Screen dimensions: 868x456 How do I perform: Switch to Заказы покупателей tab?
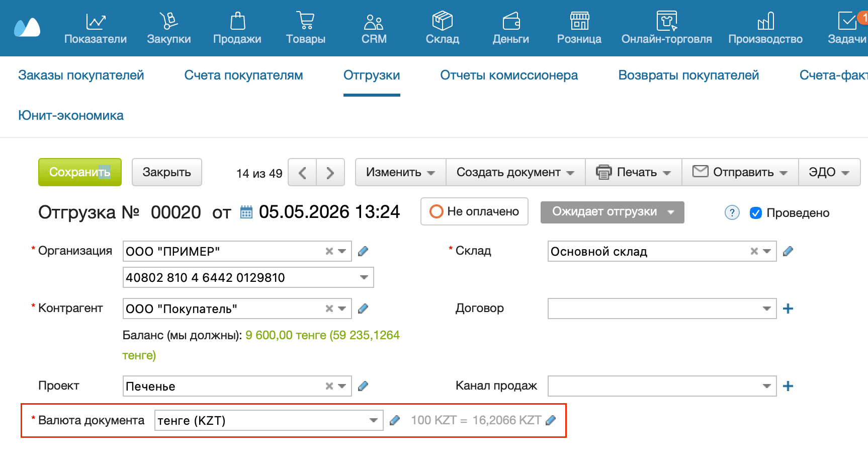(81, 75)
